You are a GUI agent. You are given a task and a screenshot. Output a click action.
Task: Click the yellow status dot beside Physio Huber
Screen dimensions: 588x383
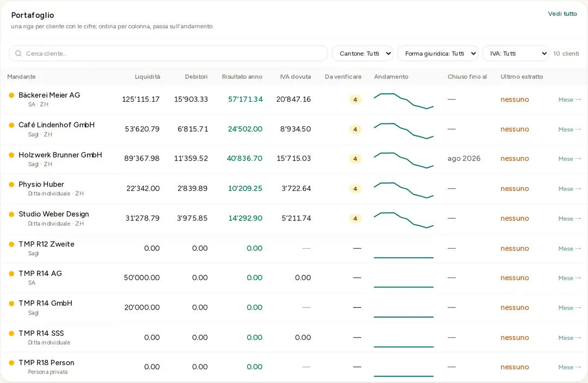point(11,184)
